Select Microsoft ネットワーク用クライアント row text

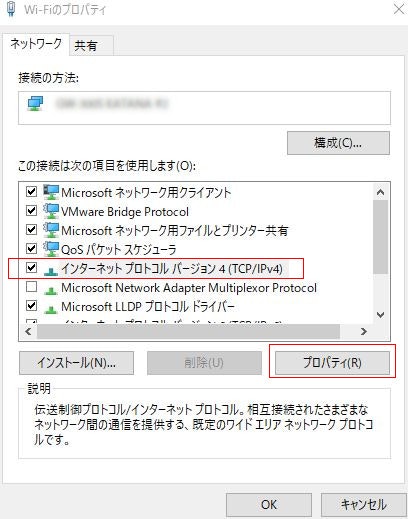click(146, 193)
